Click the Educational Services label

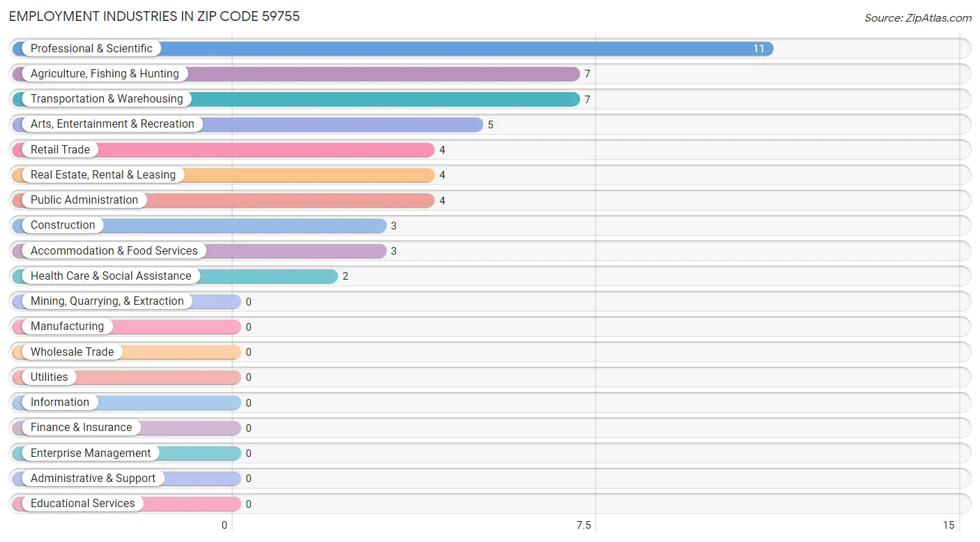click(x=83, y=504)
